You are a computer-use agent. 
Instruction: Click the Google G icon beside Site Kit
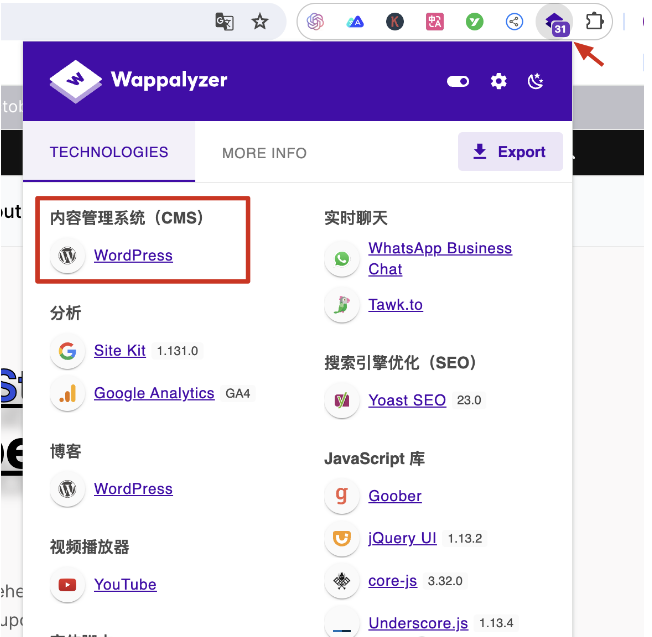(67, 351)
